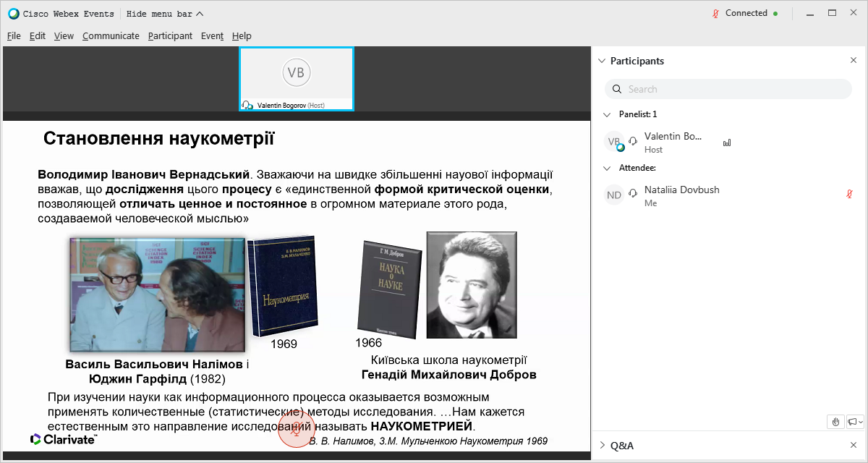Open the feedback megaphone dropdown
868x463 pixels.
(x=855, y=422)
